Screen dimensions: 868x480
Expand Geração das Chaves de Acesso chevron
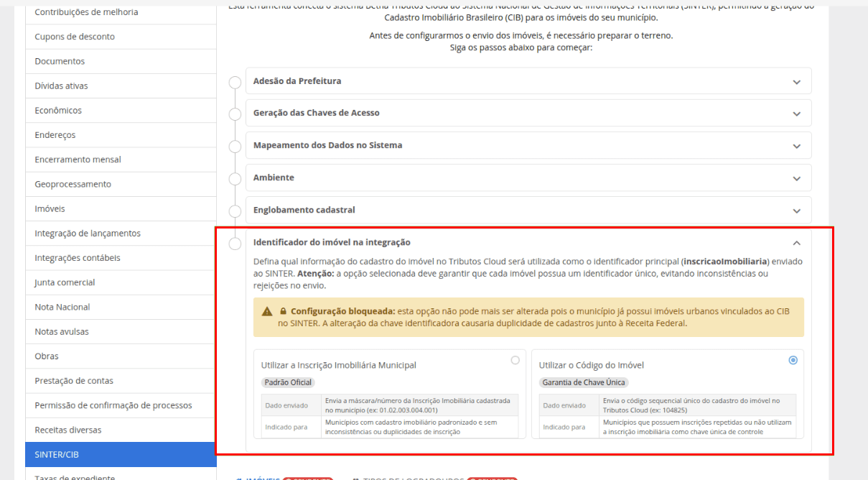point(796,114)
